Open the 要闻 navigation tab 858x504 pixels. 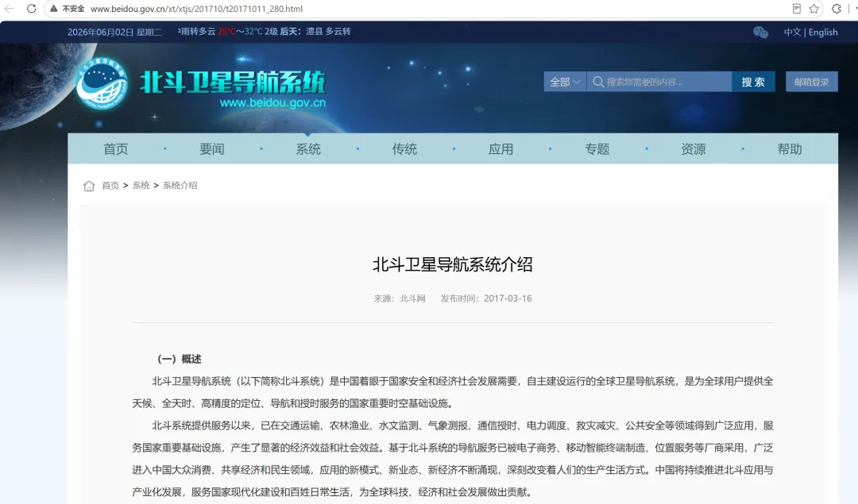point(212,148)
